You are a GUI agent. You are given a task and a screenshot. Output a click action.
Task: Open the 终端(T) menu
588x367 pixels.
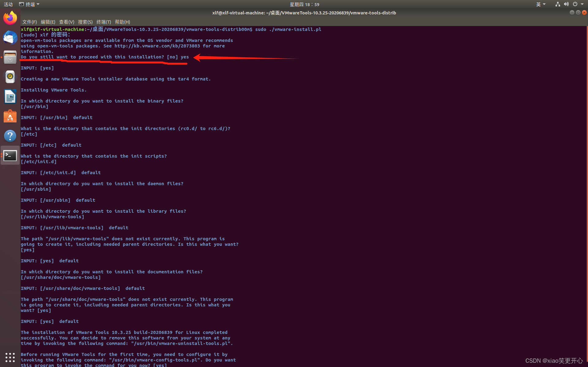point(104,22)
